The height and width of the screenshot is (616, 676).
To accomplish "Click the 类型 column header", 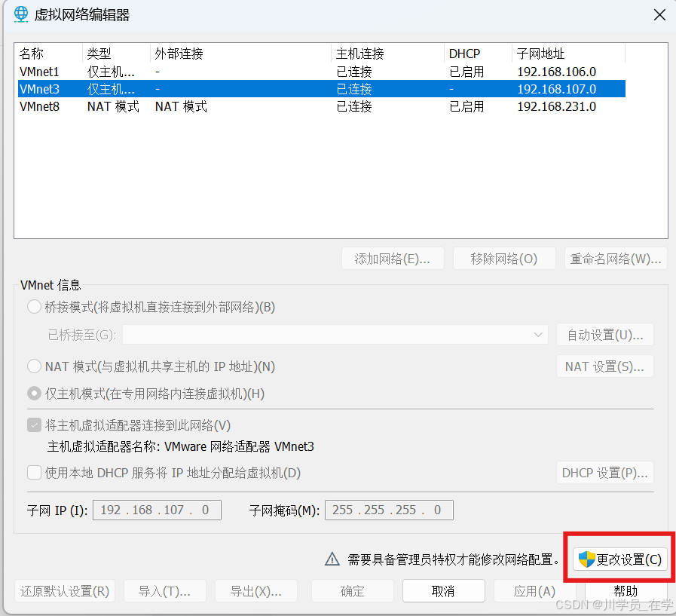I will pyautogui.click(x=116, y=54).
